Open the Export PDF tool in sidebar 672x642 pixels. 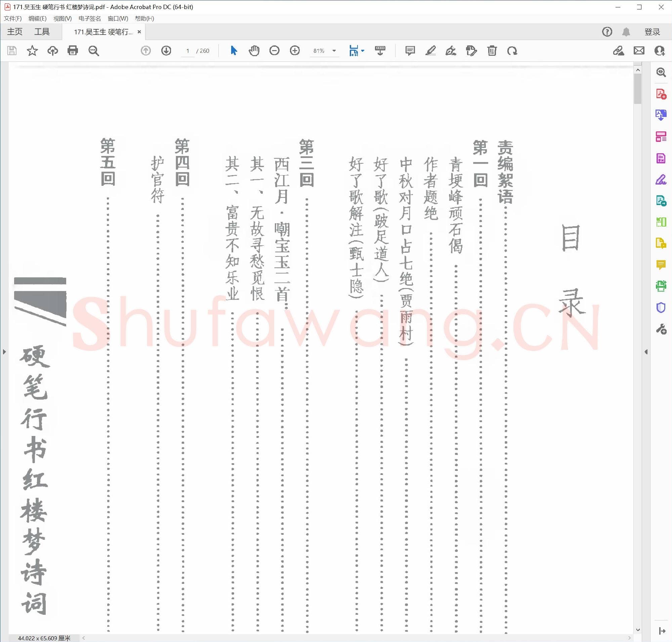[661, 115]
